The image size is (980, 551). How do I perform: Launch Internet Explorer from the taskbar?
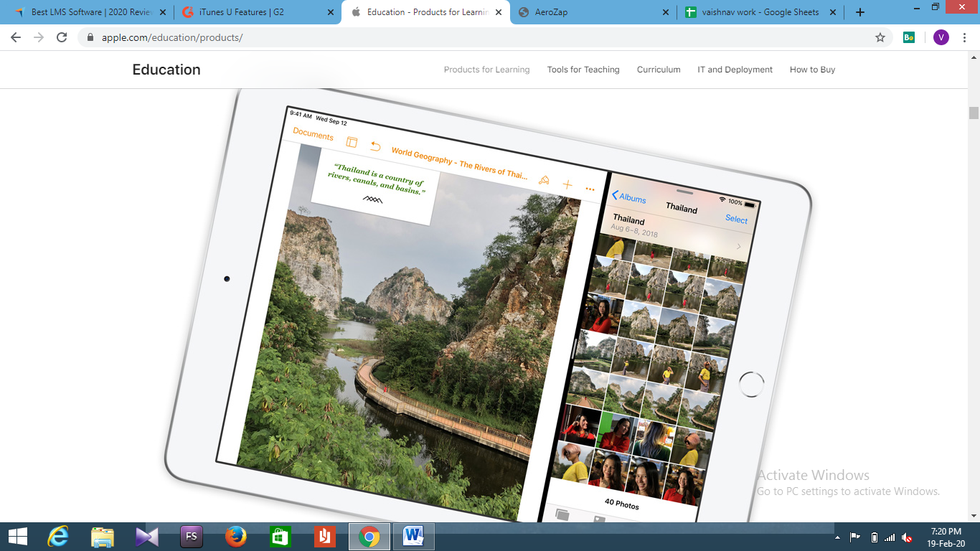59,536
